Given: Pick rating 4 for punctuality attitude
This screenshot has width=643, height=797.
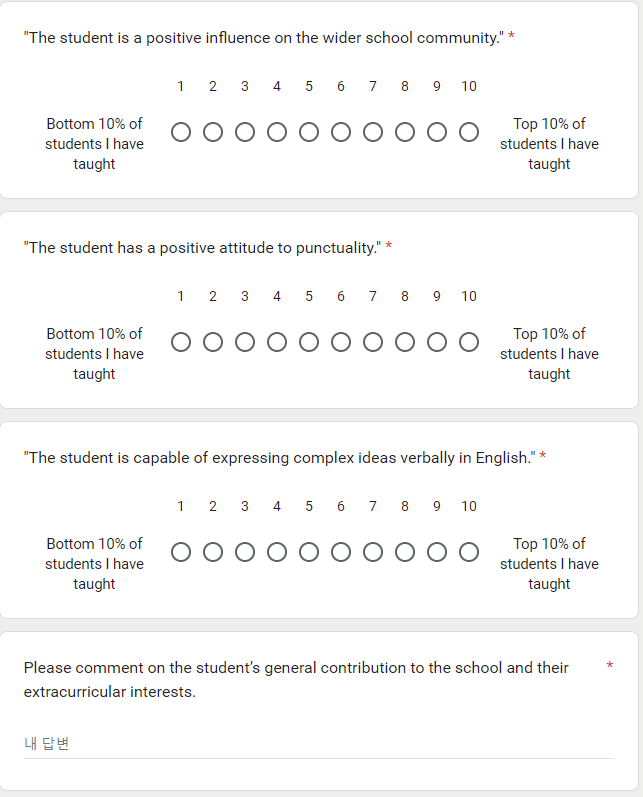Looking at the screenshot, I should point(277,342).
